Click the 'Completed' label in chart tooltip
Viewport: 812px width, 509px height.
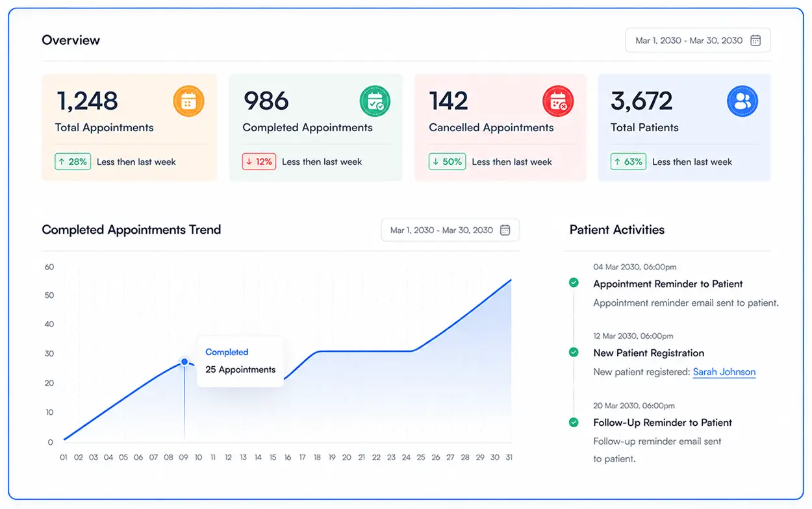point(227,353)
